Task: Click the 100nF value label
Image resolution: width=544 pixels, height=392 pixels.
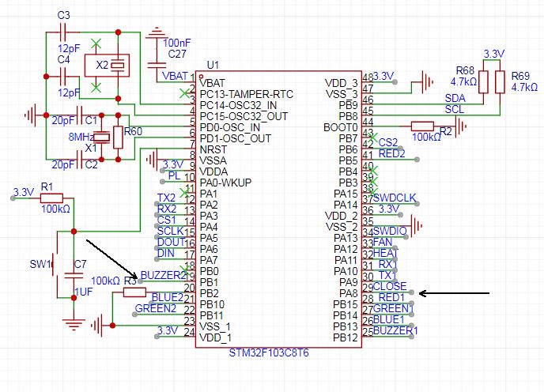Action: click(x=177, y=43)
